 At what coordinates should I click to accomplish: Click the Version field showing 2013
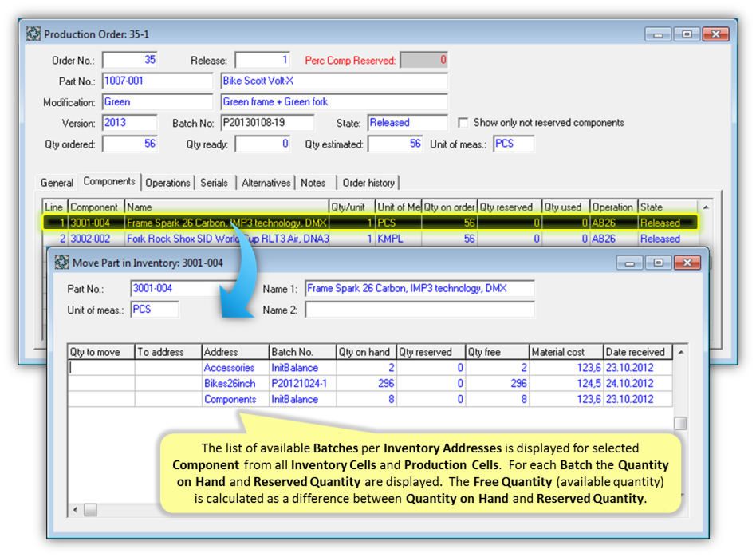(x=130, y=123)
